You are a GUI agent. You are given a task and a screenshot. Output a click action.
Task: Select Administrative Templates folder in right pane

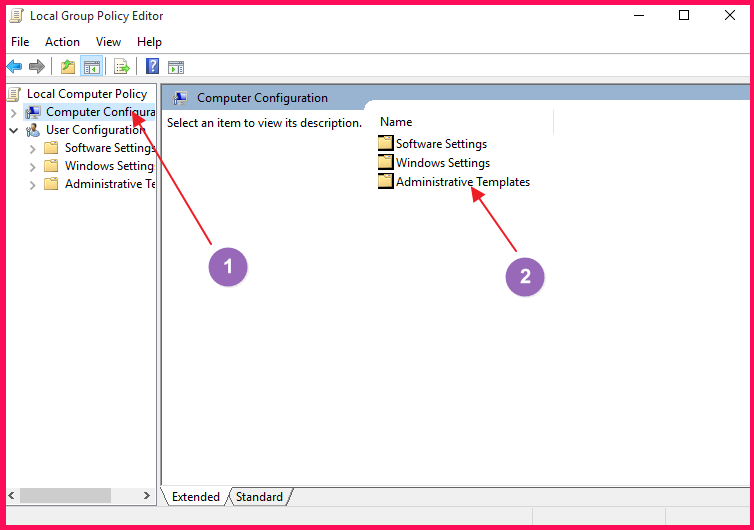[462, 182]
